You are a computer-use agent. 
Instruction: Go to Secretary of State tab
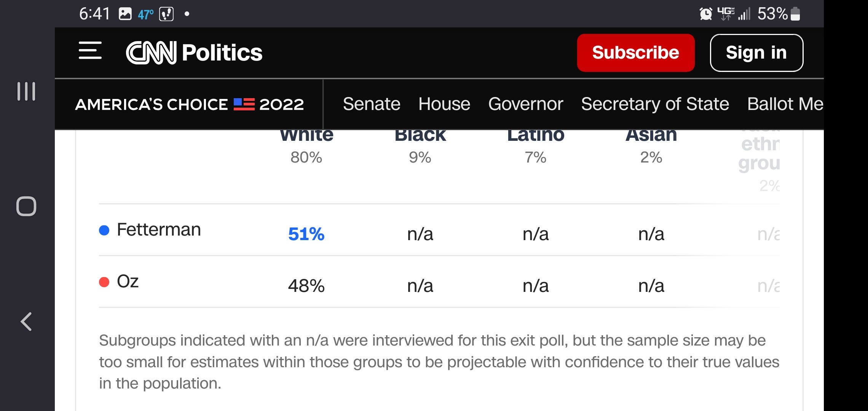(655, 104)
